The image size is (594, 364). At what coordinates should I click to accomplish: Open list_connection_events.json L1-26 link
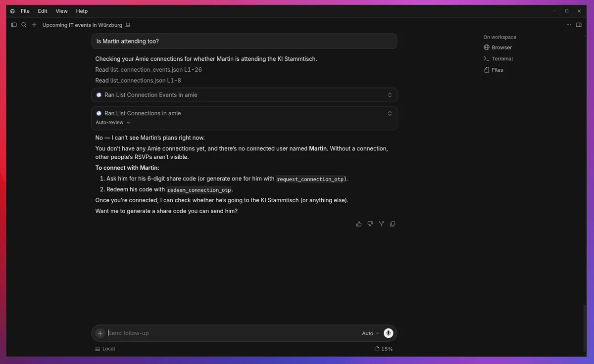(156, 70)
